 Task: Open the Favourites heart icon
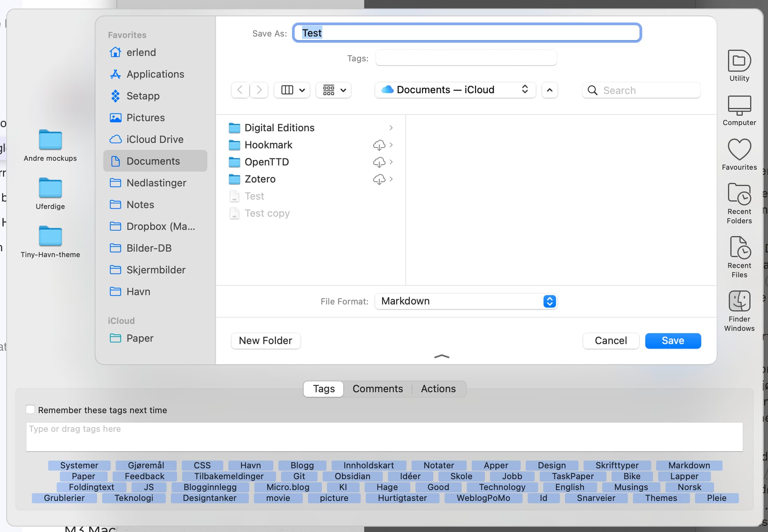(739, 150)
